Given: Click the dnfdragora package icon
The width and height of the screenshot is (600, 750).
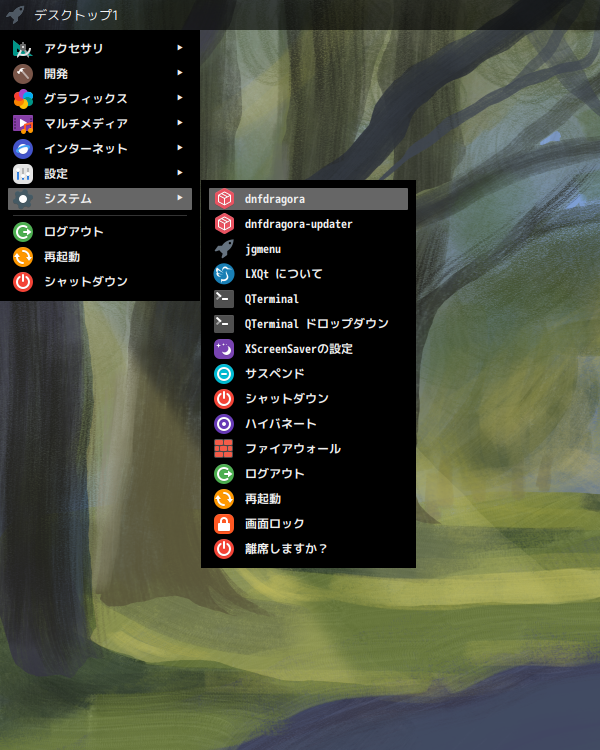Looking at the screenshot, I should (x=224, y=199).
